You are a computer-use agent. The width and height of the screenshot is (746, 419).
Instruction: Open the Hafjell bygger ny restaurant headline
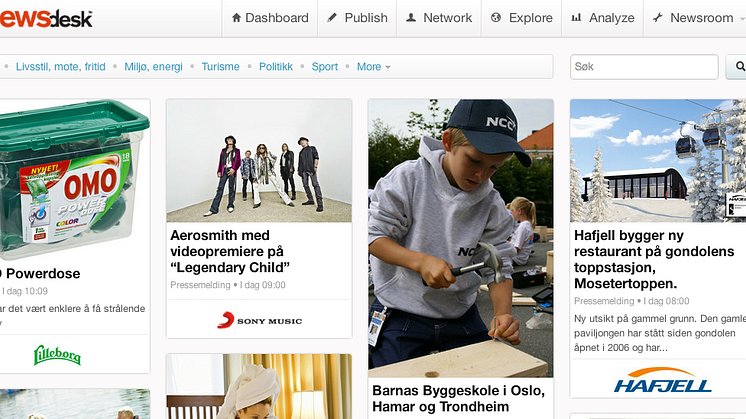coord(654,260)
